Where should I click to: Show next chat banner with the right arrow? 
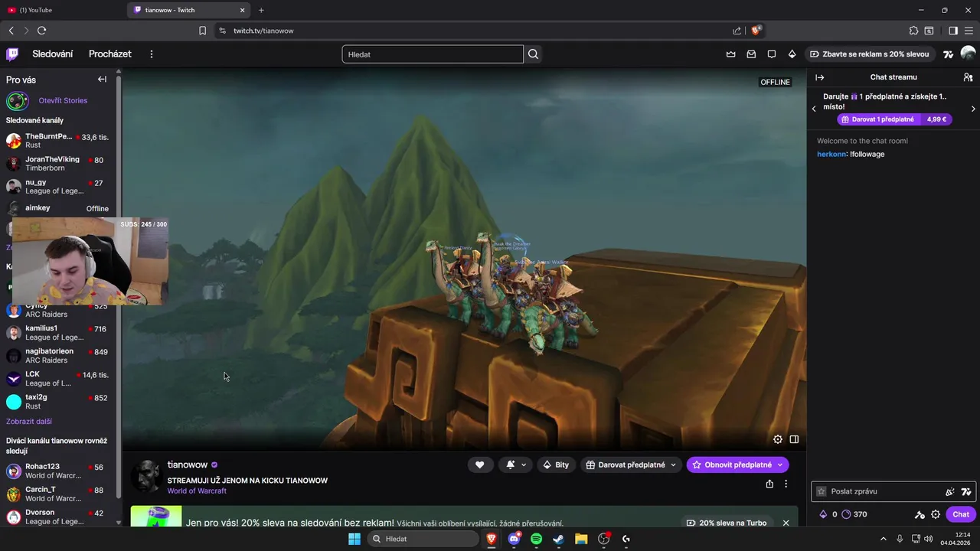pyautogui.click(x=973, y=109)
